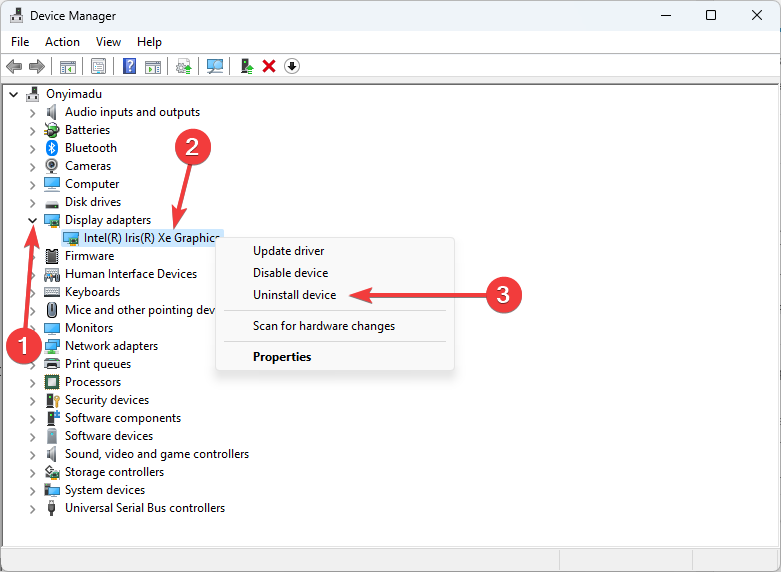Choose Update driver from context menu
The height and width of the screenshot is (572, 781).
pyautogui.click(x=288, y=251)
